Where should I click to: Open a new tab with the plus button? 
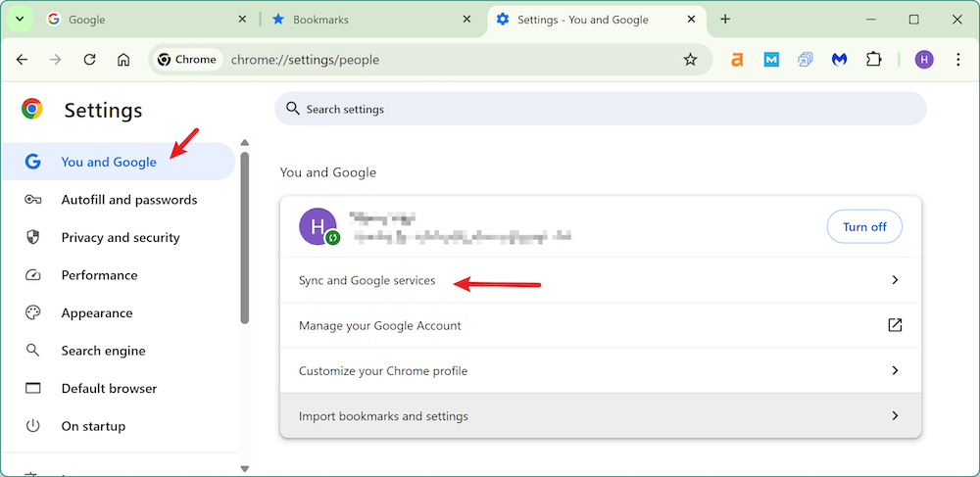tap(725, 20)
